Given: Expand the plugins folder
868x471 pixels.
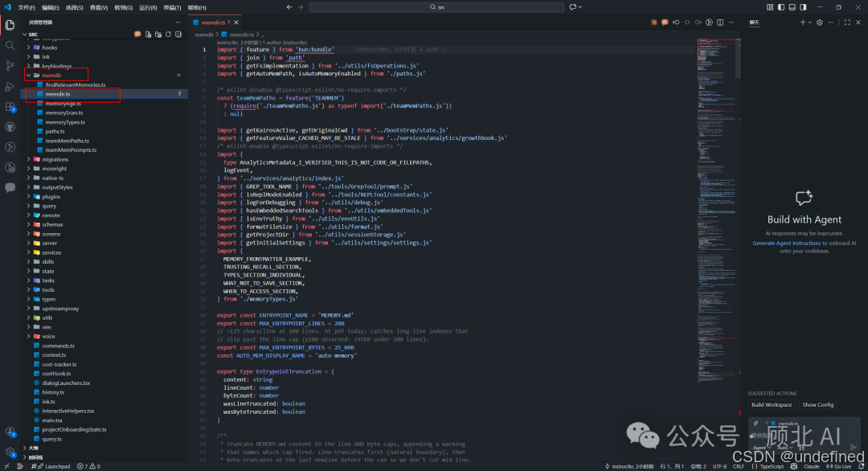Looking at the screenshot, I should coord(29,196).
